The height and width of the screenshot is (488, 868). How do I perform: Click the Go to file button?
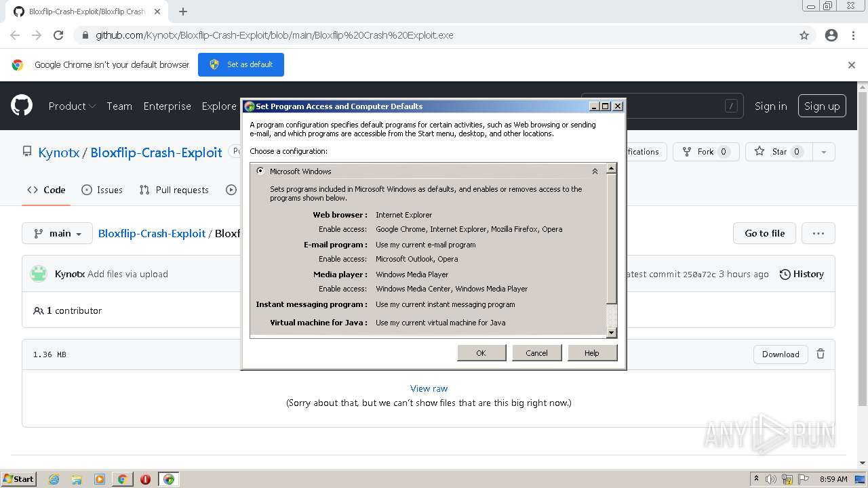[x=765, y=233]
